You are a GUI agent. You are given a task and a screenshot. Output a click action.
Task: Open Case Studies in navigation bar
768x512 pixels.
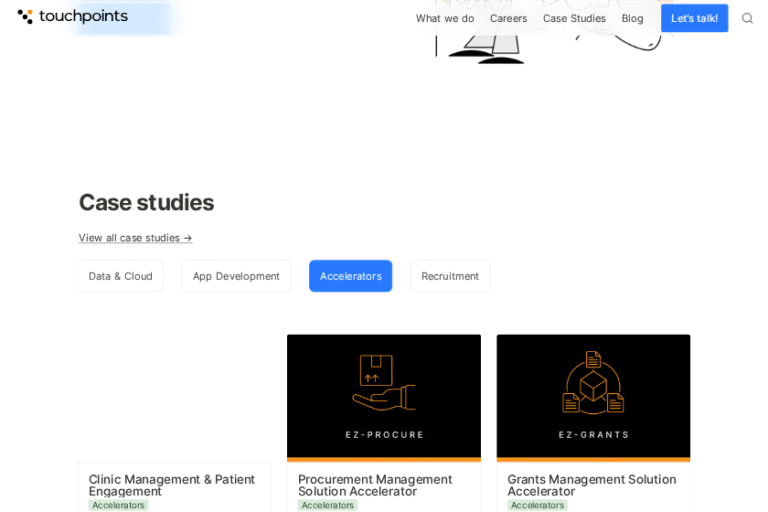coord(574,18)
